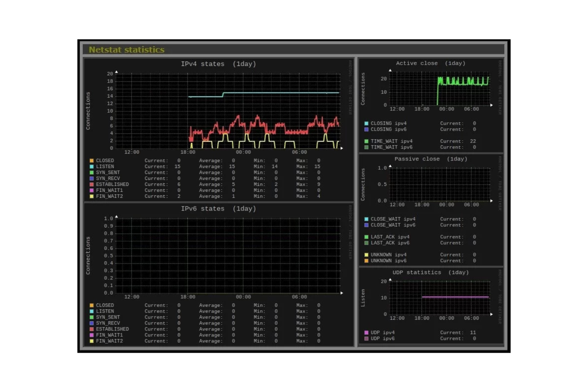588x392 pixels.
Task: Click the UDP ipv4 legend square
Action: pyautogui.click(x=366, y=332)
